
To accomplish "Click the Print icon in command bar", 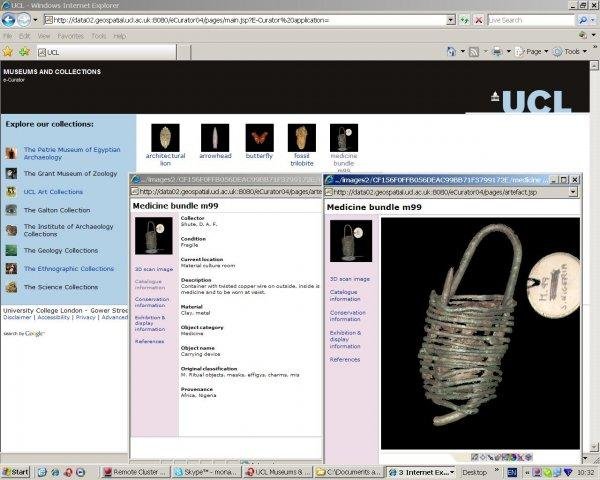I will pos(497,52).
